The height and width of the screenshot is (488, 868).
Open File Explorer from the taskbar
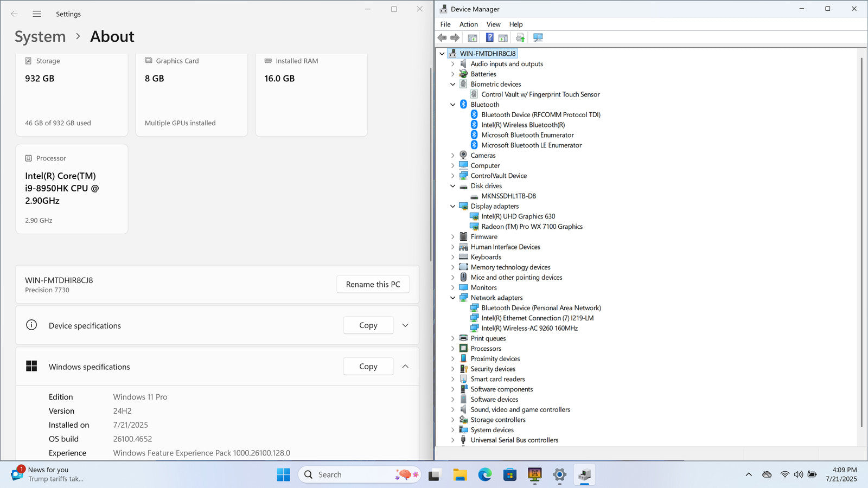460,475
